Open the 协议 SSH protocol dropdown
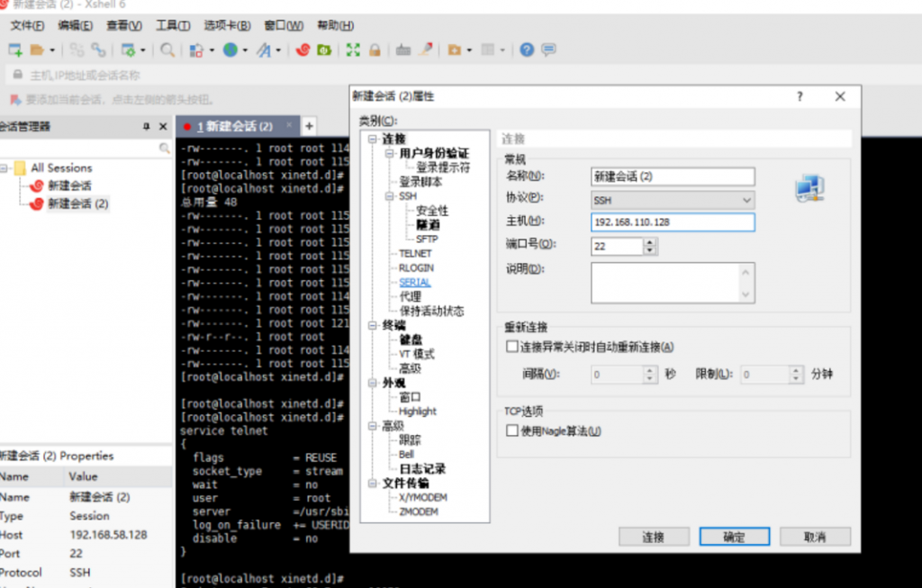This screenshot has width=922, height=588. 746,199
